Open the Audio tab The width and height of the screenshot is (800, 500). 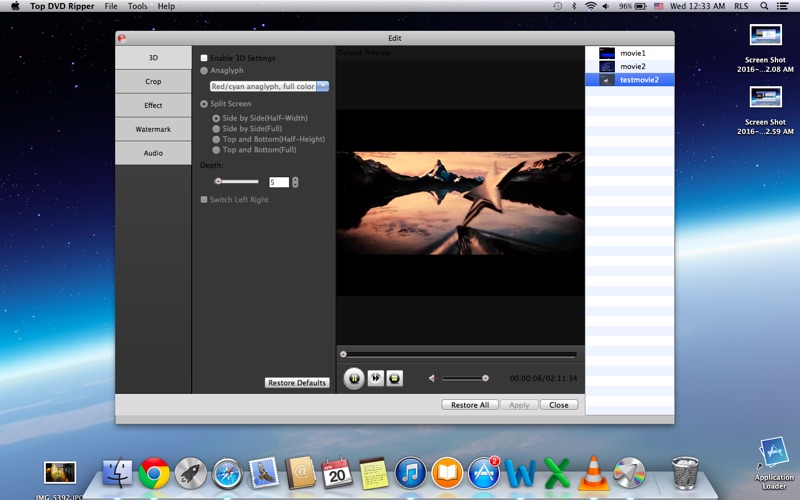point(153,153)
